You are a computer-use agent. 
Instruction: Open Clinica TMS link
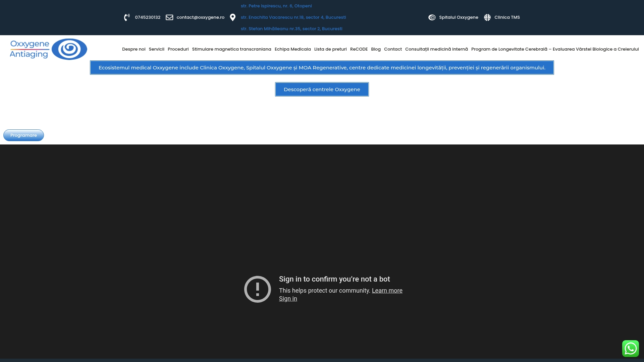pos(507,17)
